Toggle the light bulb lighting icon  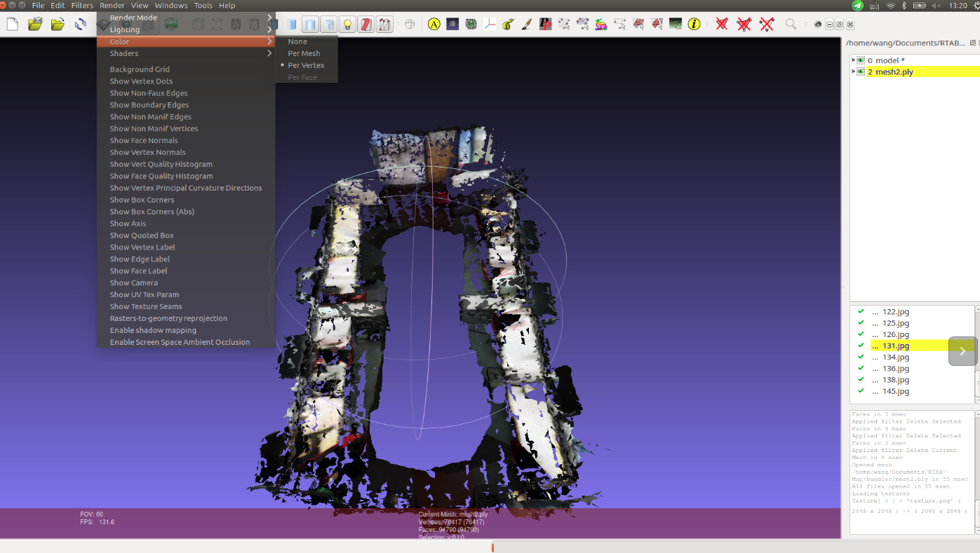[x=347, y=25]
